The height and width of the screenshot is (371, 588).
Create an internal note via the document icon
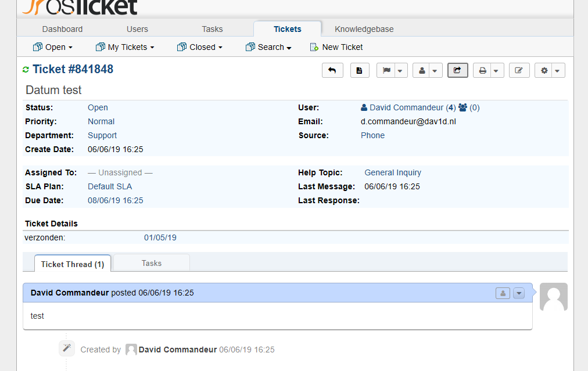click(360, 70)
